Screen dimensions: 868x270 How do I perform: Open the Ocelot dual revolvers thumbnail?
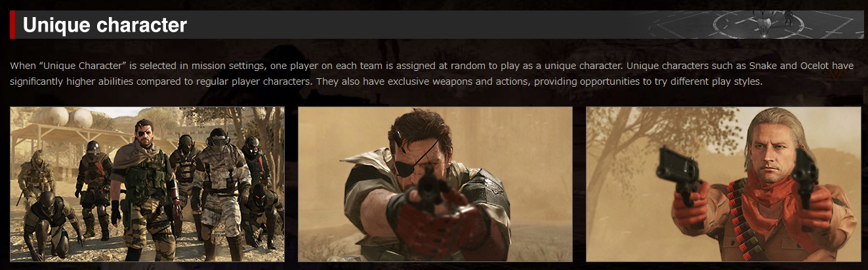(x=723, y=184)
